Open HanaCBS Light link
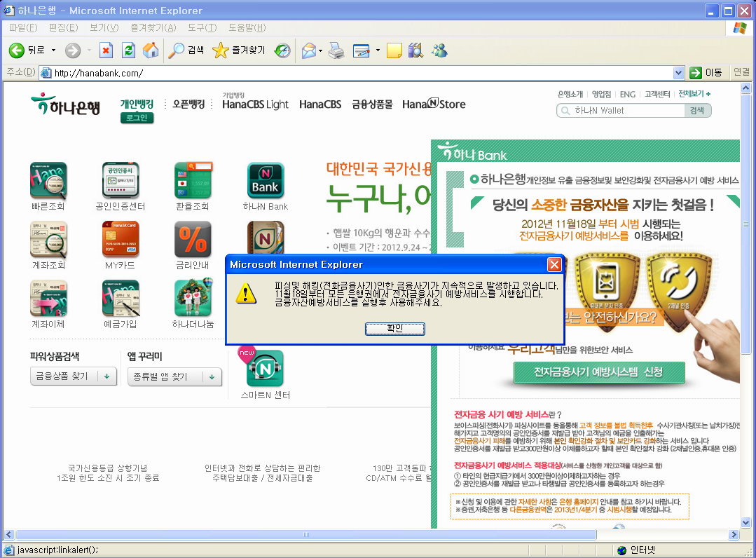756x558 pixels. tap(255, 104)
